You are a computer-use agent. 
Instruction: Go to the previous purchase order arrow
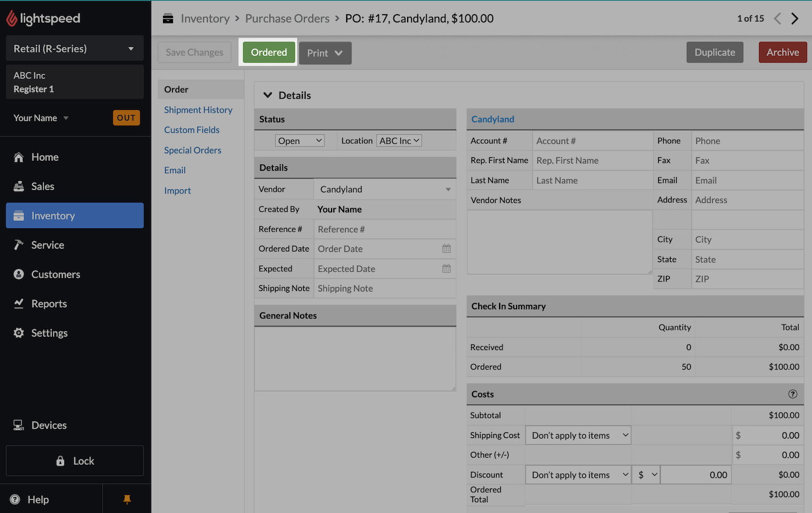click(778, 19)
